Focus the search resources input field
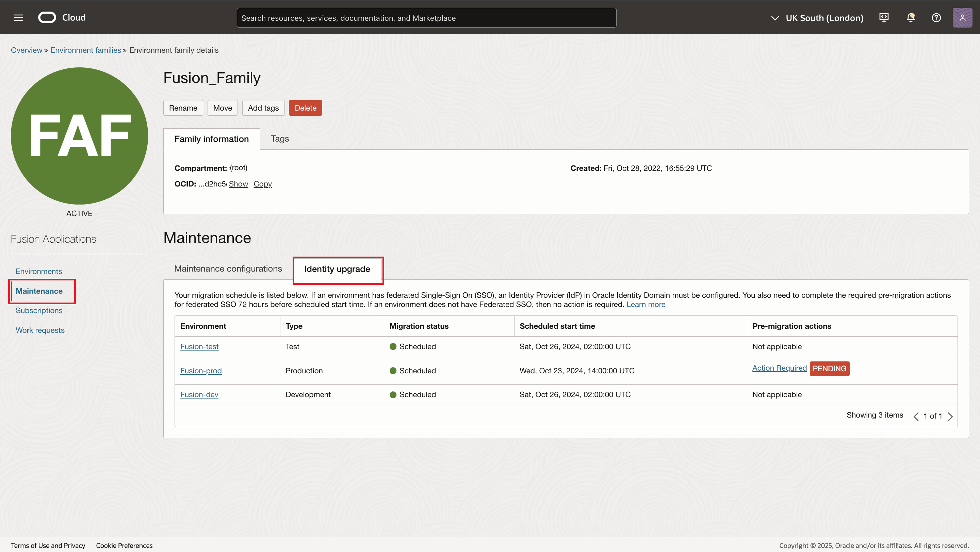This screenshot has height=552, width=980. coord(426,18)
